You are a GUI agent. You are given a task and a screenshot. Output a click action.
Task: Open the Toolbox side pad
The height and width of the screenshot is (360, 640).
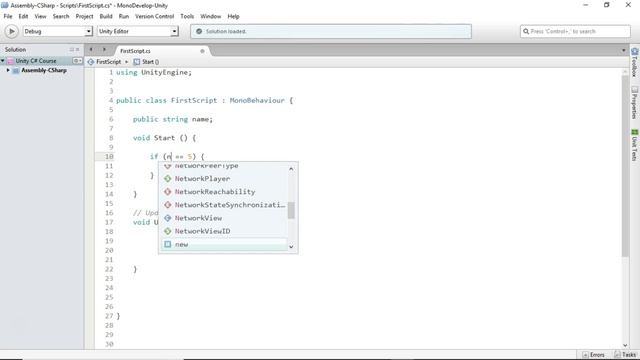click(635, 62)
